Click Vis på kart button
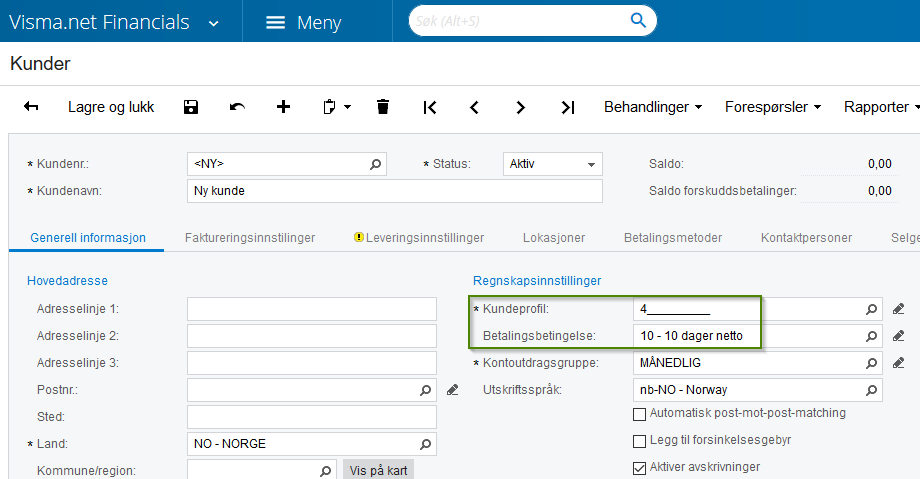The image size is (920, 479). (x=378, y=470)
